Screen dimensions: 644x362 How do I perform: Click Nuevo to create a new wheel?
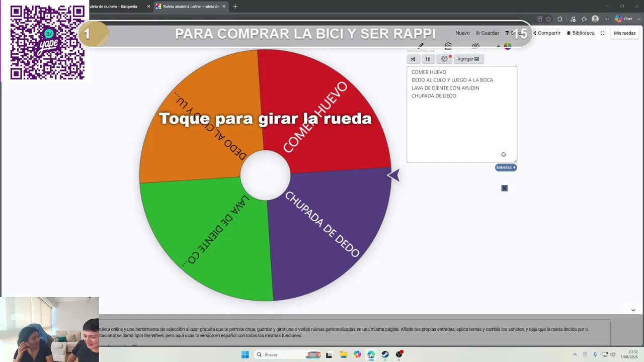click(462, 33)
